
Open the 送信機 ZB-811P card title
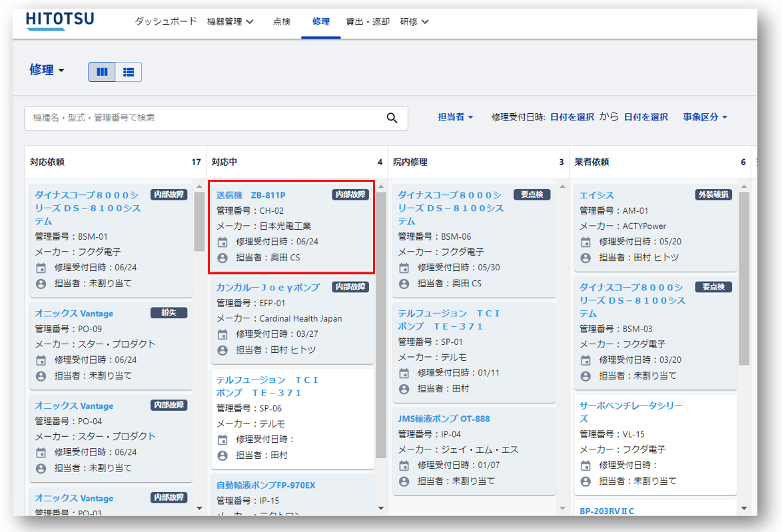click(251, 195)
